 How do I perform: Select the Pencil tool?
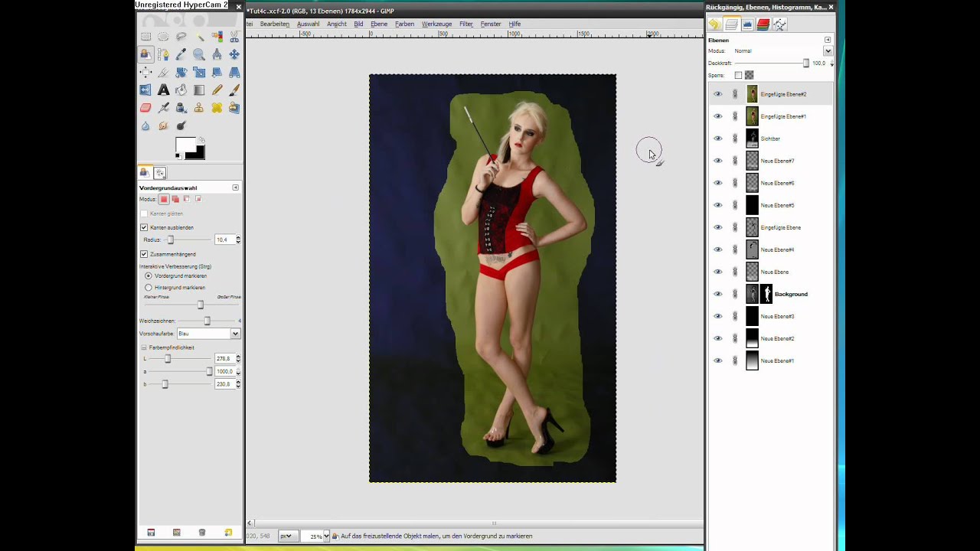coord(217,90)
